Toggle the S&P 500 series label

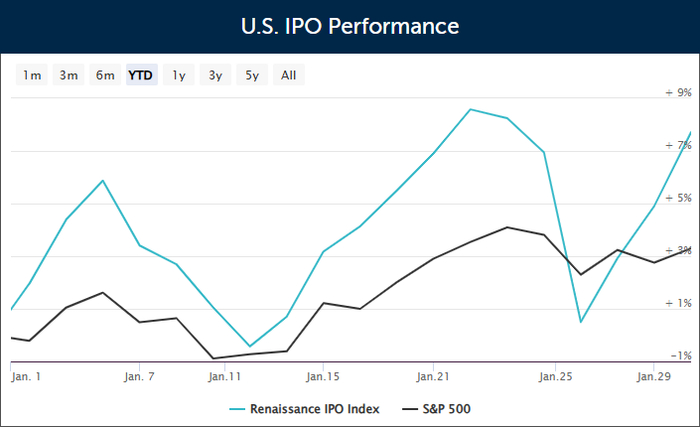(x=448, y=408)
